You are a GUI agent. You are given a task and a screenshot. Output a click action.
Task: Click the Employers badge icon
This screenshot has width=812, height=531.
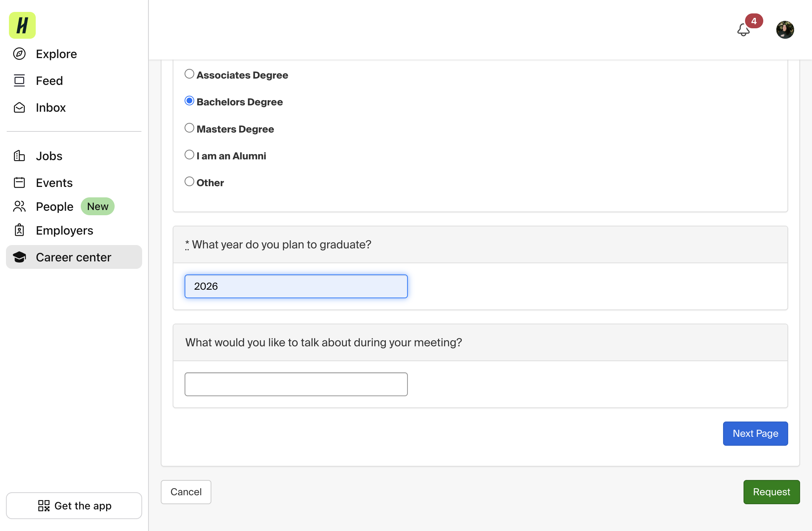[x=19, y=230]
